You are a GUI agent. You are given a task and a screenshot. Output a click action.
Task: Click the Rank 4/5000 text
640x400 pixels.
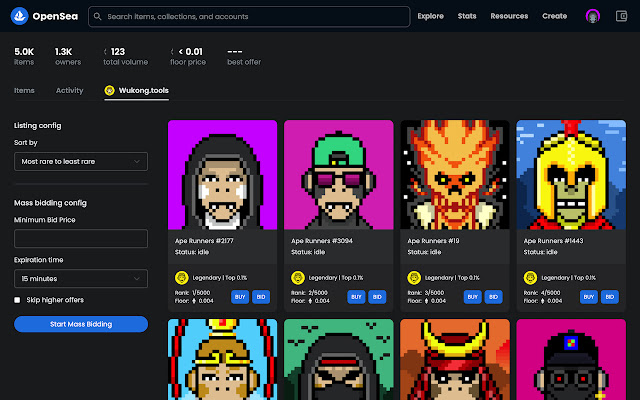click(x=541, y=293)
